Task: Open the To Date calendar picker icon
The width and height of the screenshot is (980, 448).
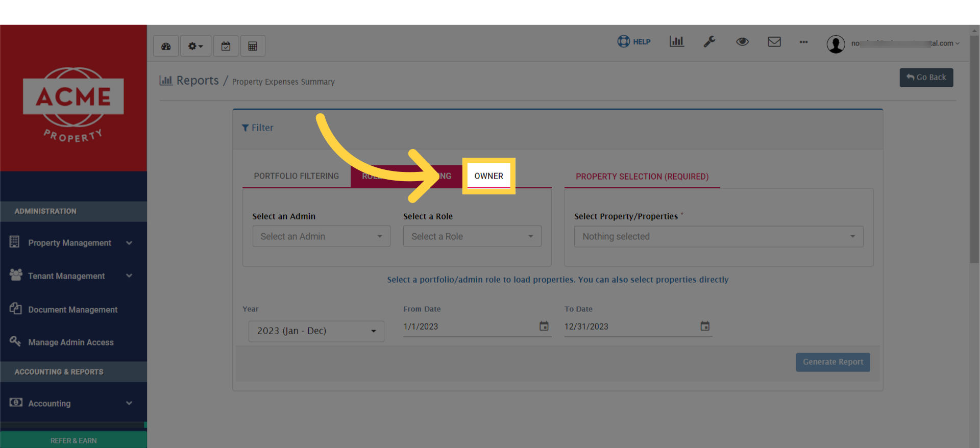Action: click(x=705, y=326)
